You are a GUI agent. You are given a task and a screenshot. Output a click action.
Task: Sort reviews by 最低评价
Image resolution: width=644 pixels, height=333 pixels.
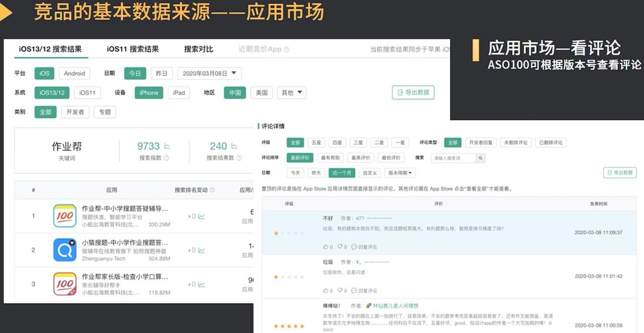tap(391, 158)
